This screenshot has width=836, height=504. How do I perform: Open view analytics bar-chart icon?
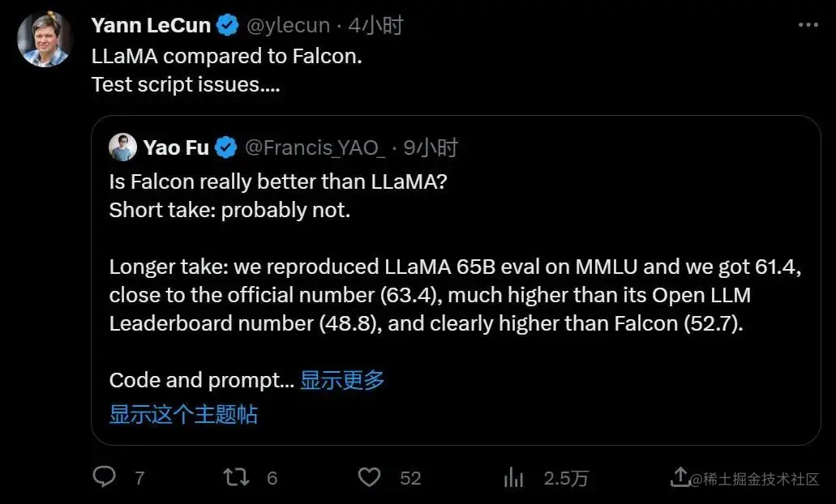pos(513,478)
